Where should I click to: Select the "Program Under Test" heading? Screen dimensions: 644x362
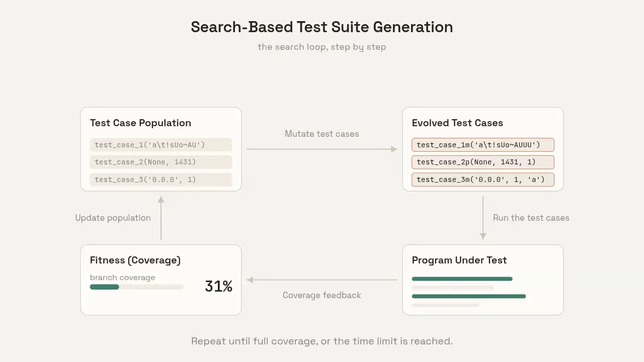tap(459, 260)
